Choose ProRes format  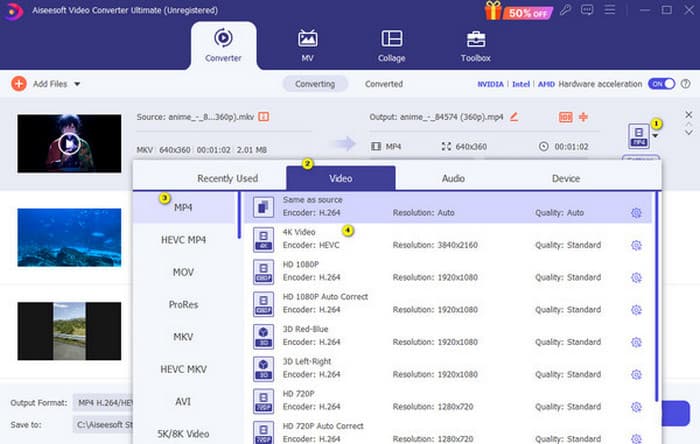183,305
